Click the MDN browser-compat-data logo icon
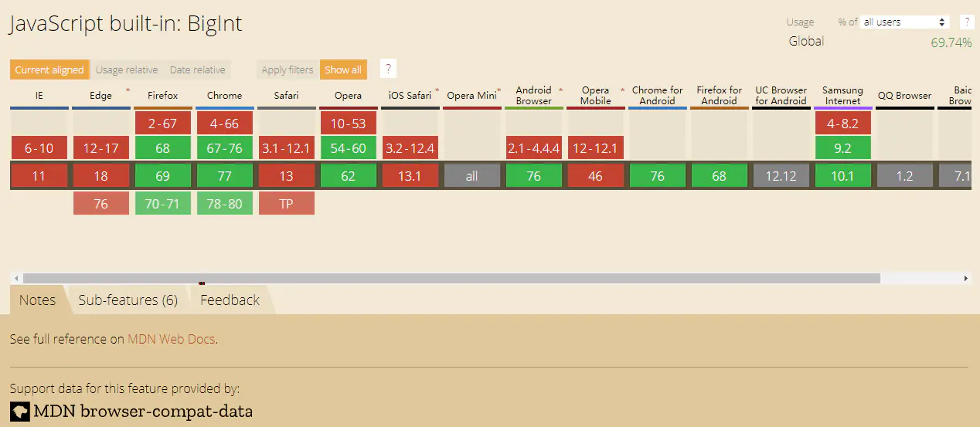This screenshot has width=980, height=427. pyautogui.click(x=19, y=411)
